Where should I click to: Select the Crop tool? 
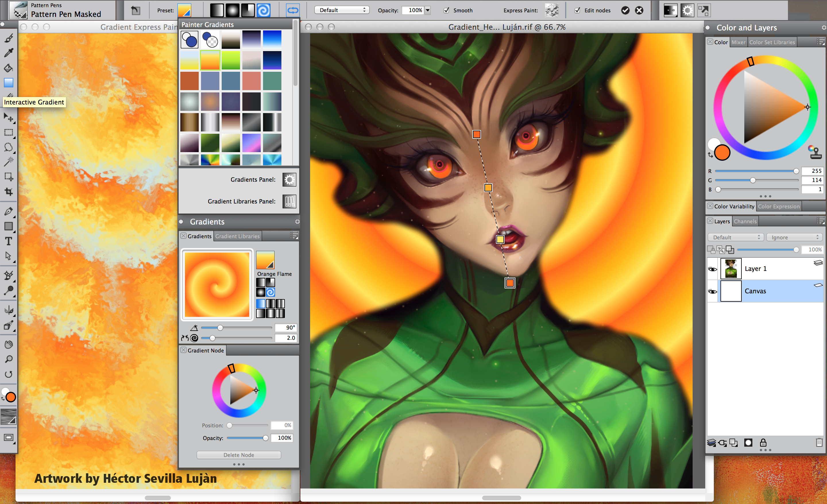click(x=8, y=192)
